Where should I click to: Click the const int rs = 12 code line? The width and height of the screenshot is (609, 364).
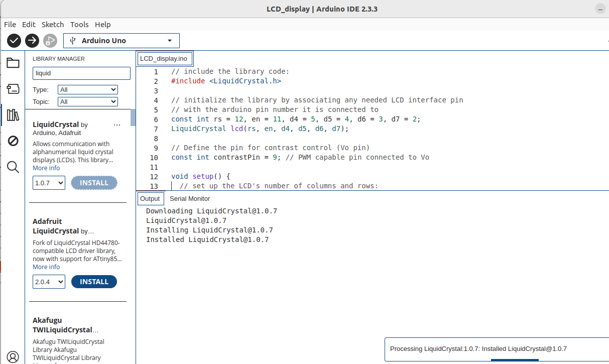pos(296,119)
